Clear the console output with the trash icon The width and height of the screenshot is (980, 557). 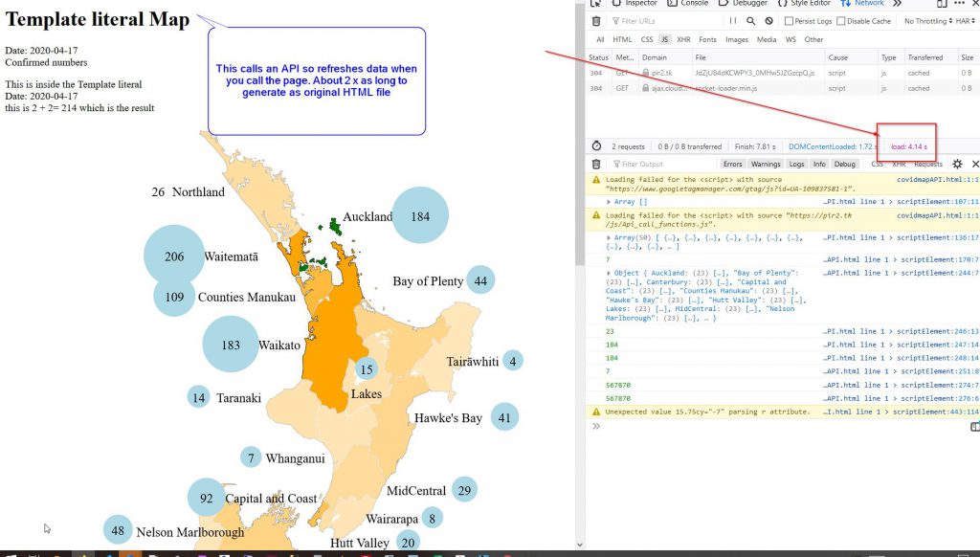click(597, 165)
